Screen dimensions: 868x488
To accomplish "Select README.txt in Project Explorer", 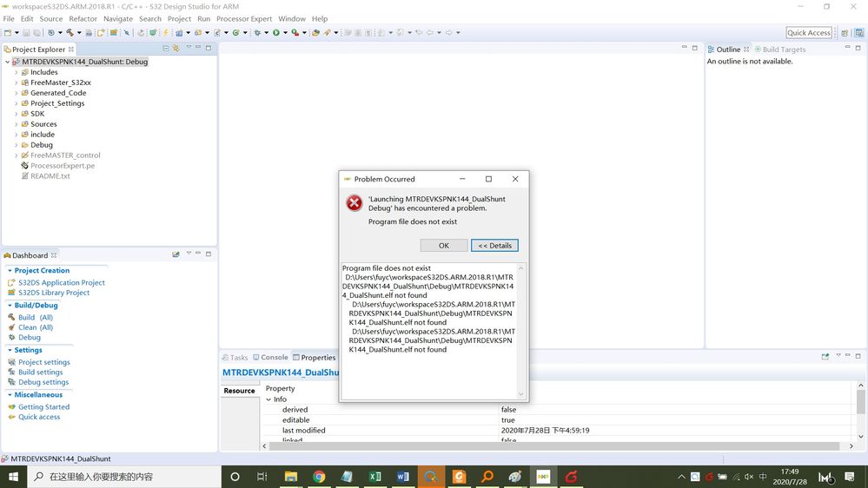I will (50, 176).
